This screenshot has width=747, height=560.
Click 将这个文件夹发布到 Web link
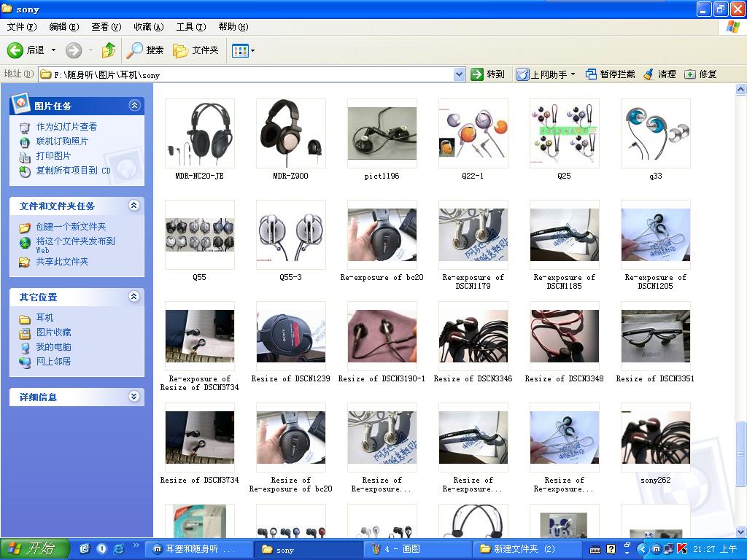[75, 245]
